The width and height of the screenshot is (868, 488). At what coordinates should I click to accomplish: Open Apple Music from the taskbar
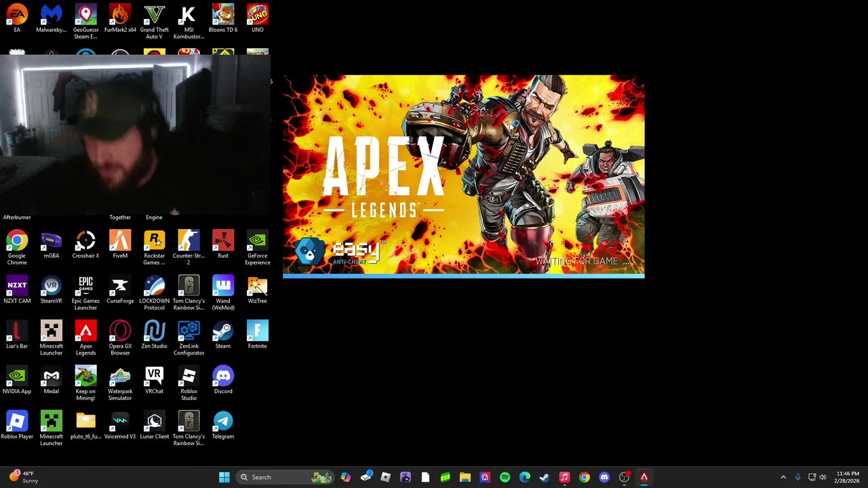click(x=564, y=477)
